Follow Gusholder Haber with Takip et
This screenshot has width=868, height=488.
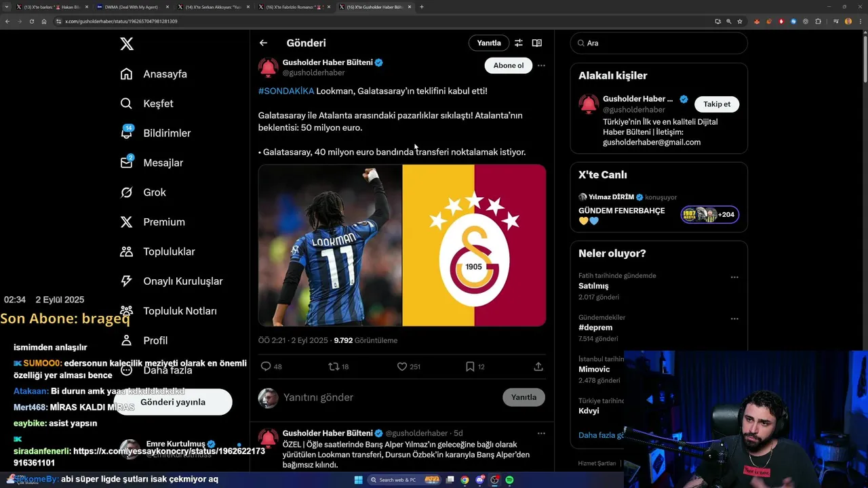point(717,104)
